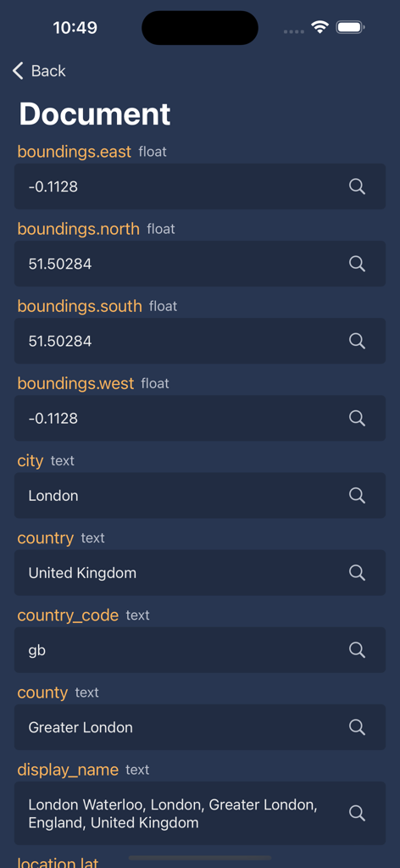Image resolution: width=400 pixels, height=868 pixels.
Task: Tap the search icon next to London city
Action: pos(357,495)
